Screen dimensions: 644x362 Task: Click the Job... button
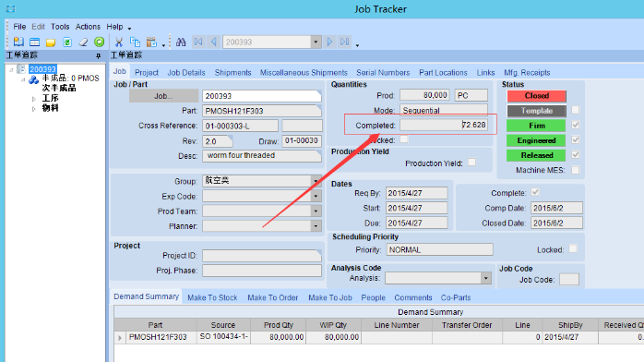163,96
